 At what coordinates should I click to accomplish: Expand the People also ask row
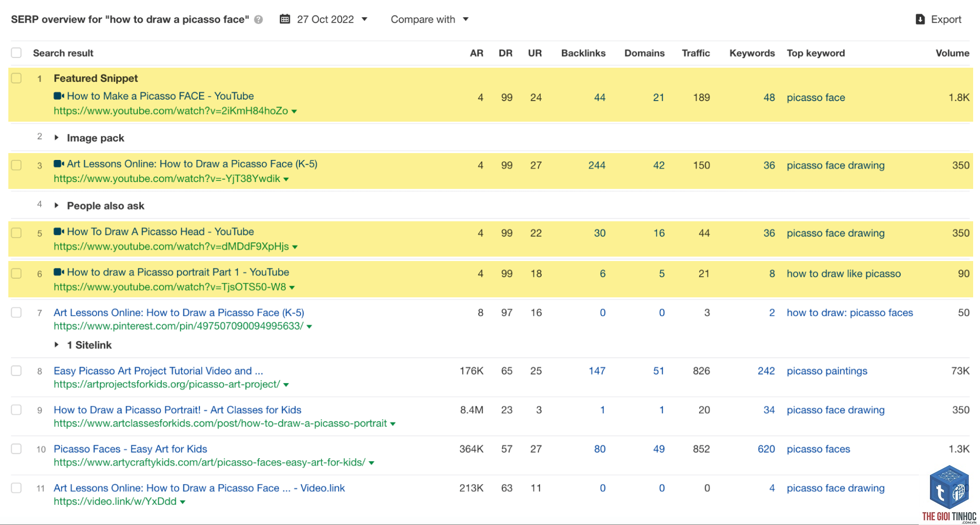click(x=56, y=206)
